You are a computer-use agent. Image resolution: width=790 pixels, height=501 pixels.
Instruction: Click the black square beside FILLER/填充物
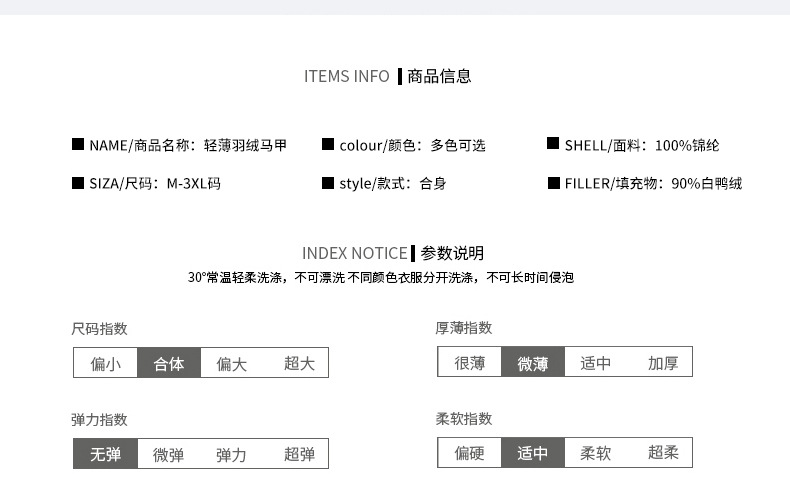pyautogui.click(x=553, y=183)
